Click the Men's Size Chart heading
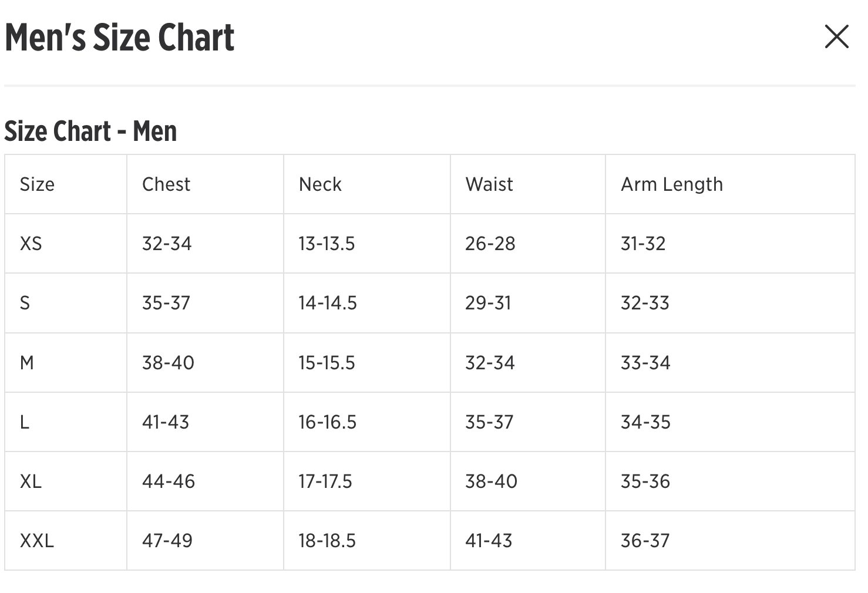Viewport: 868px width, 593px height. coord(119,38)
